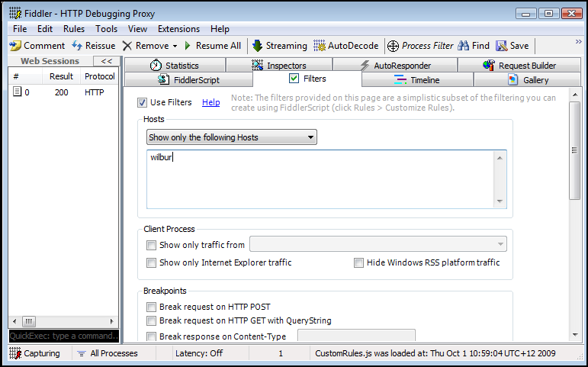The image size is (588, 367).
Task: Click hosts text box scroll up arrow
Action: pyautogui.click(x=500, y=158)
